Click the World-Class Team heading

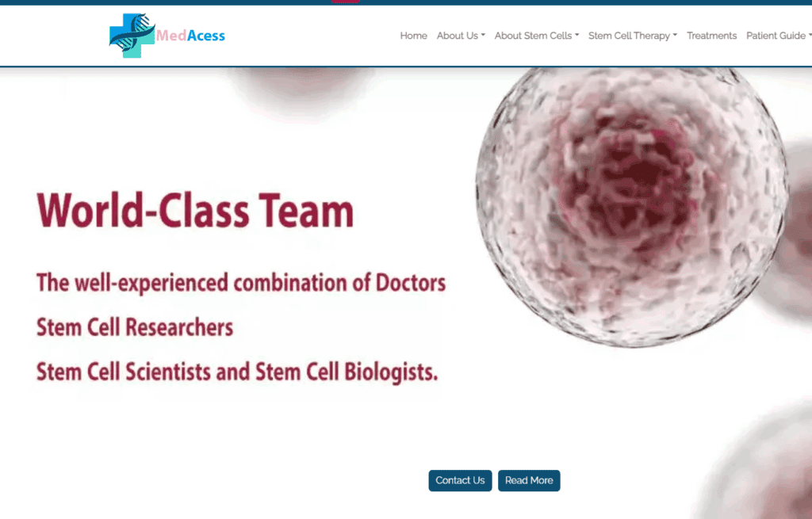coord(195,212)
